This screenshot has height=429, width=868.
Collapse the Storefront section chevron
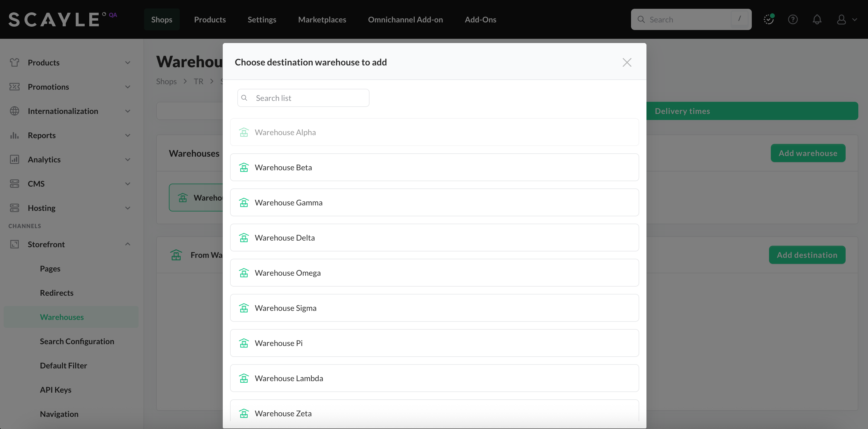coord(127,244)
